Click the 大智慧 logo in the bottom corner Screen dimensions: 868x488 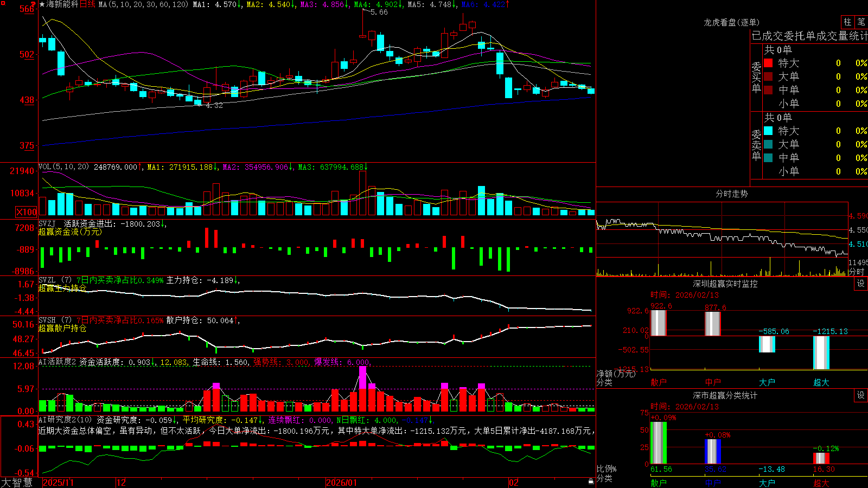pos(17,483)
